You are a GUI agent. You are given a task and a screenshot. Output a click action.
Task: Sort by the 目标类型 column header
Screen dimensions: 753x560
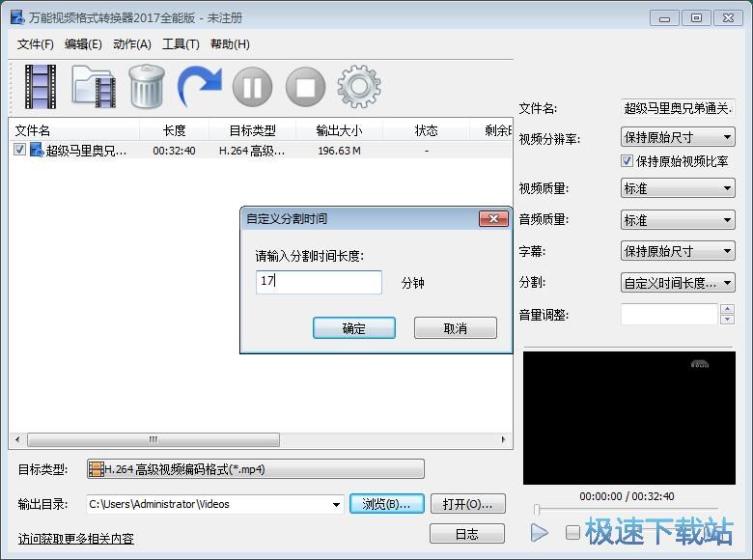point(252,130)
